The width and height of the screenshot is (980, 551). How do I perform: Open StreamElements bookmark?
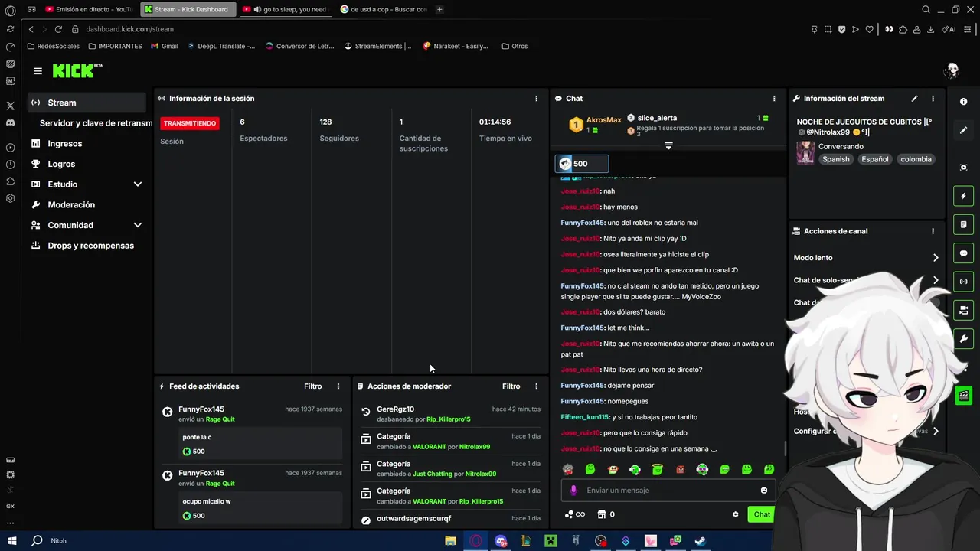point(378,46)
